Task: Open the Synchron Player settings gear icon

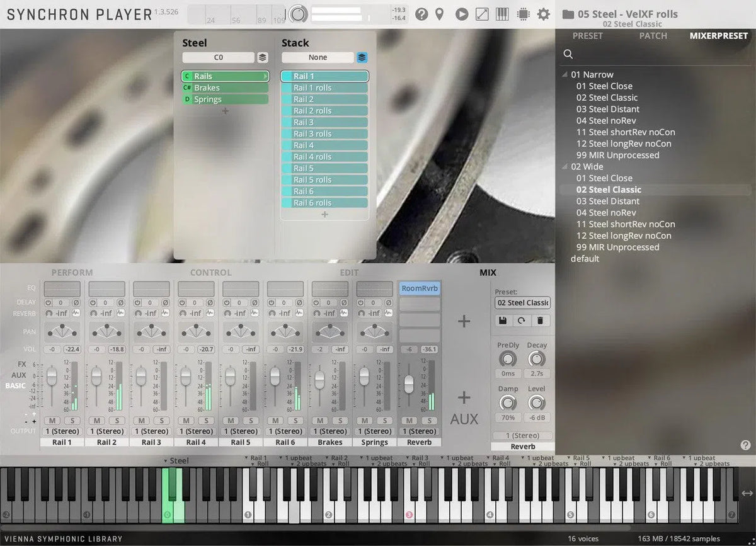Action: point(542,13)
